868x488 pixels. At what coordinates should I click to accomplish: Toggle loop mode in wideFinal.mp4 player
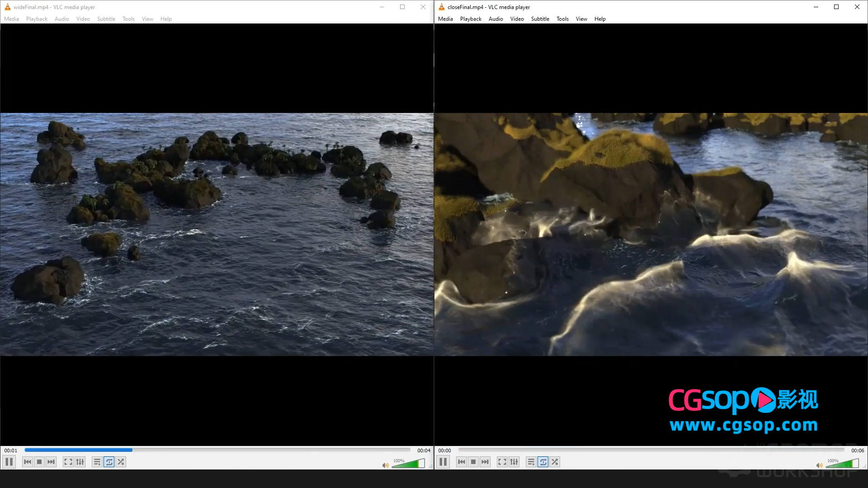(x=109, y=462)
